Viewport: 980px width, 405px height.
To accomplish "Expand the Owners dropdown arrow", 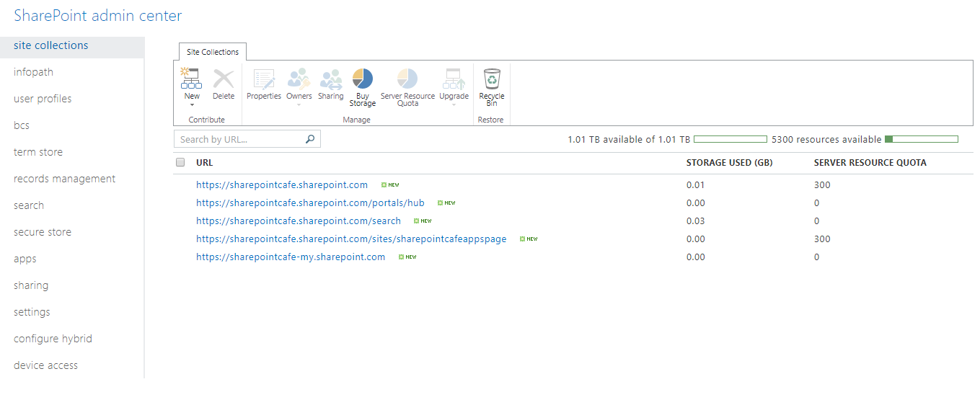I will tap(299, 104).
